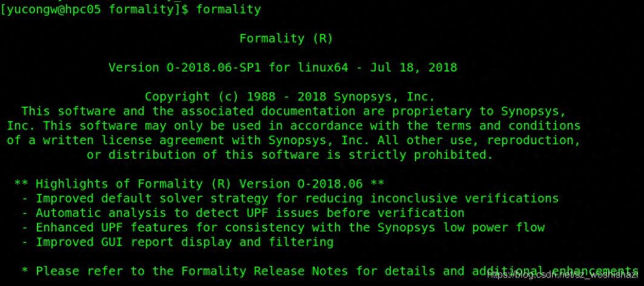Click the words "inconclusive verifications"
The width and height of the screenshot is (644, 286).
pos(465,199)
